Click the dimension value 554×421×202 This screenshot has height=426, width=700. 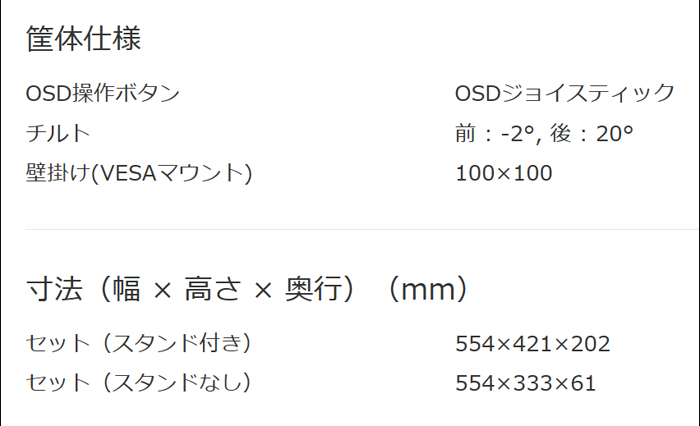coord(533,344)
